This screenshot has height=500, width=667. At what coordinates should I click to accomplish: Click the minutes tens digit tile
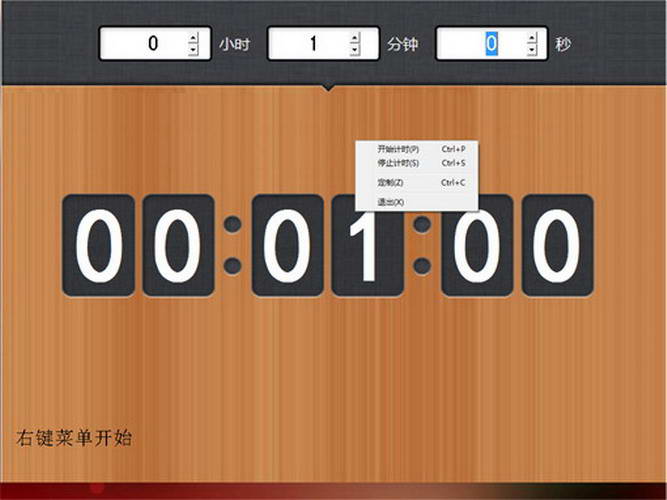click(x=288, y=245)
